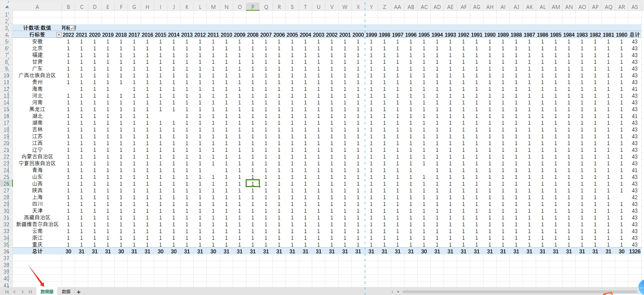The width and height of the screenshot is (644, 295).
Task: Click the 湖北 row label
Action: tap(37, 116)
